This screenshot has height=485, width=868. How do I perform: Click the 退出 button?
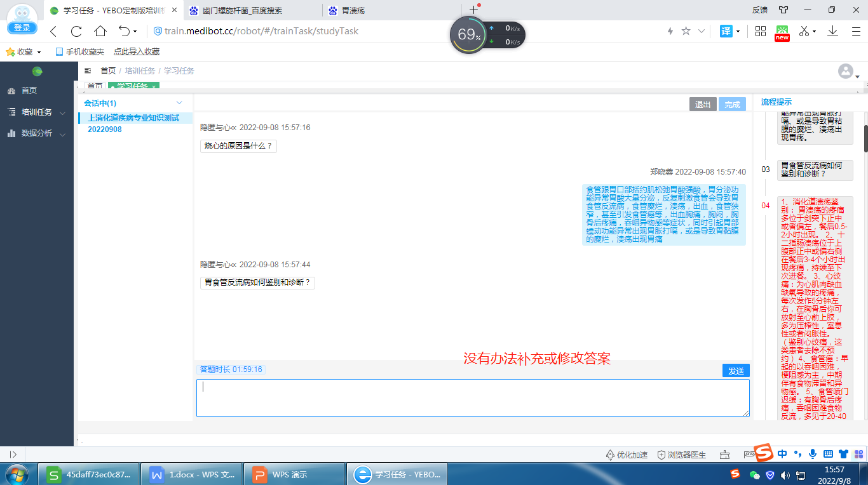(x=703, y=105)
